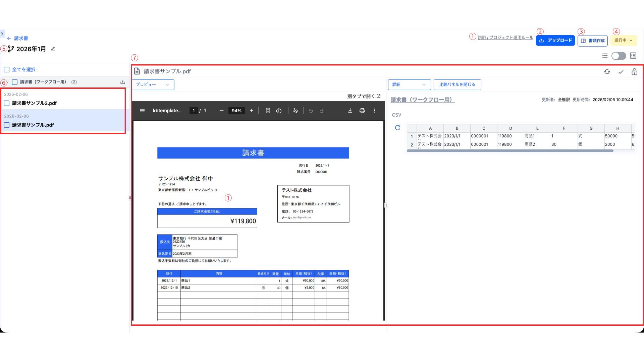
Task: Reload CSV data with refresh icon
Action: [x=397, y=128]
